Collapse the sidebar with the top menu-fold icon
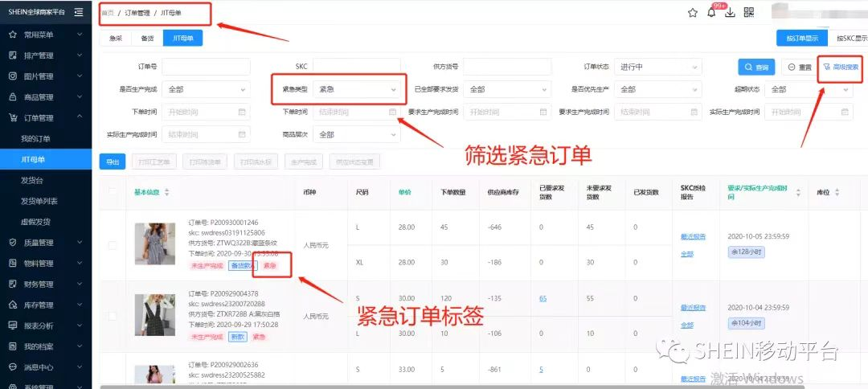This screenshot has width=868, height=389. point(79,12)
